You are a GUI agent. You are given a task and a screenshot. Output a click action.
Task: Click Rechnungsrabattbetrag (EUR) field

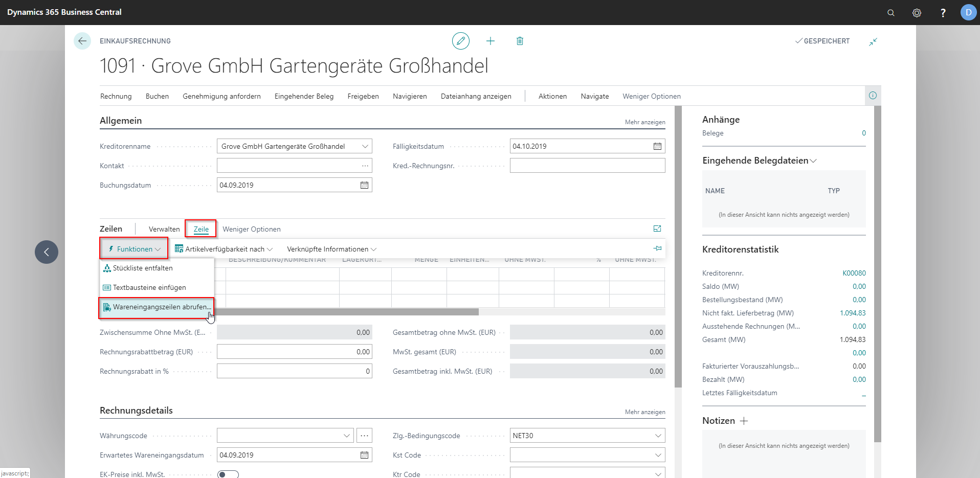[x=294, y=352]
